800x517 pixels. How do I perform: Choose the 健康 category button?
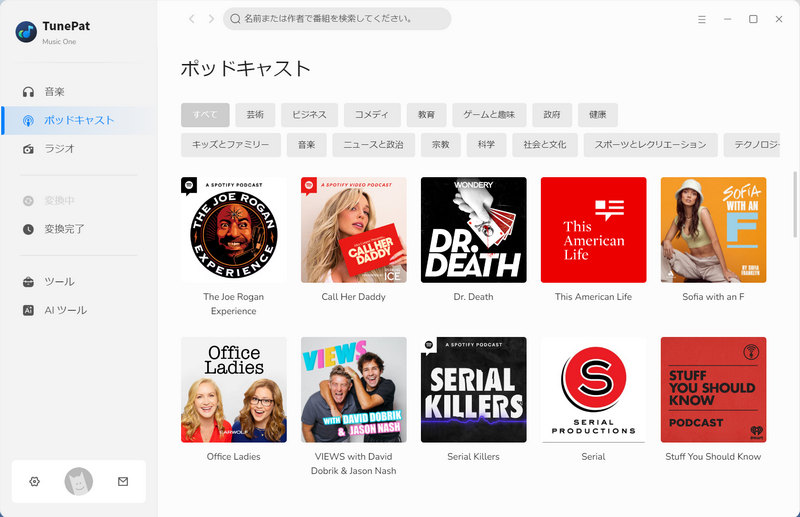[x=598, y=115]
